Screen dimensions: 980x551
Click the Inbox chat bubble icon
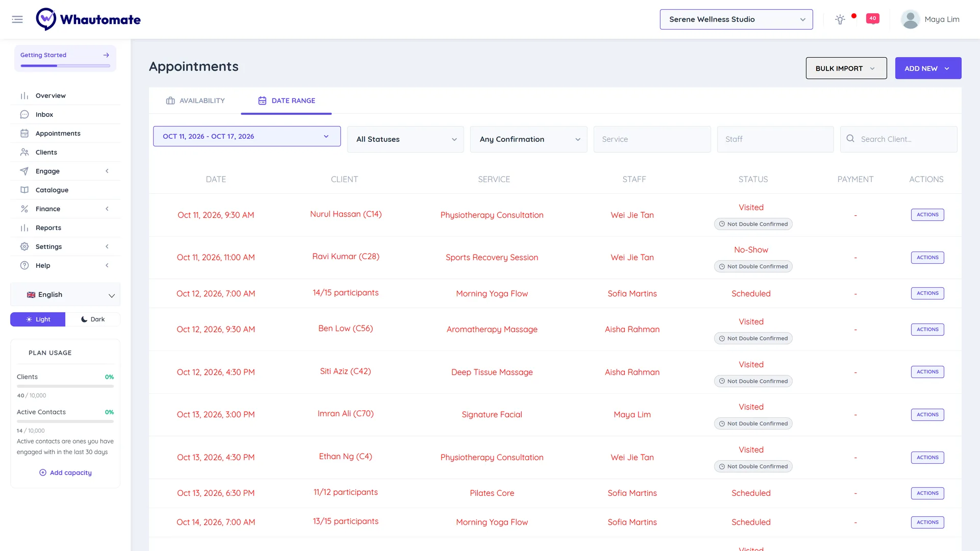click(24, 114)
